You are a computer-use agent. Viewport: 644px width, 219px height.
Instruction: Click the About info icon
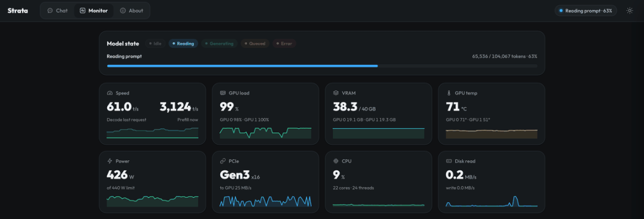(123, 11)
